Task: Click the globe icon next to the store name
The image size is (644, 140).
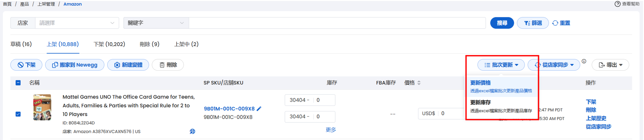Action: pos(192,131)
